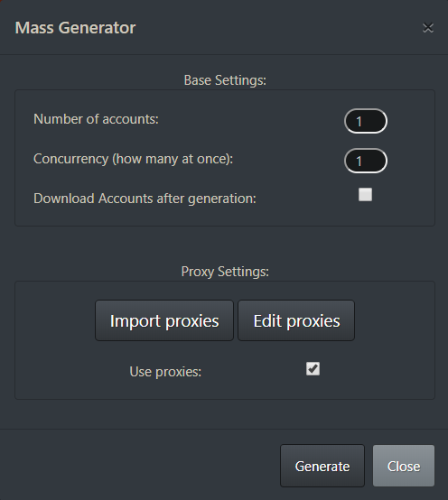Select the Concurrency input box

point(366,161)
